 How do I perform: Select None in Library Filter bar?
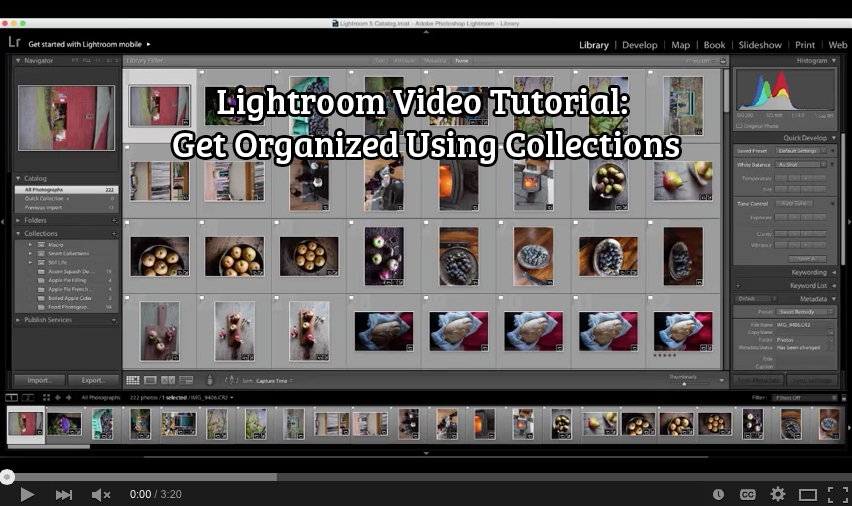[x=462, y=61]
